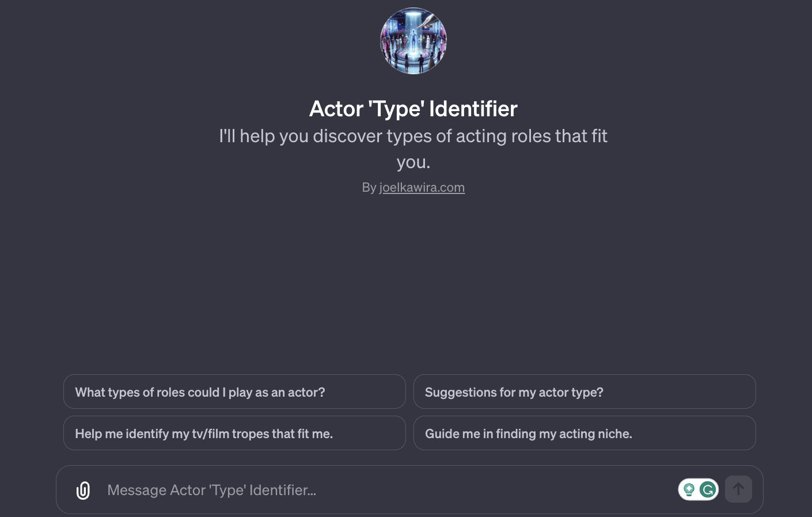Pick the 'Help me identify my tv/film tropes' starter

[x=234, y=433]
